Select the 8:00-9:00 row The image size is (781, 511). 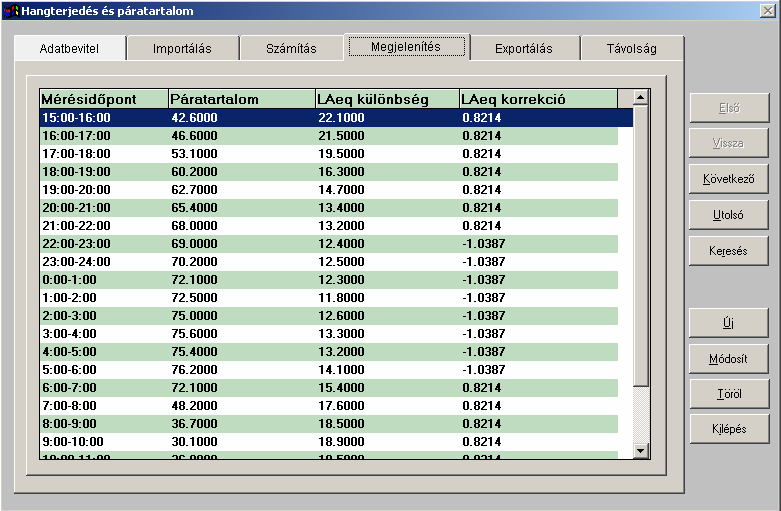point(329,424)
